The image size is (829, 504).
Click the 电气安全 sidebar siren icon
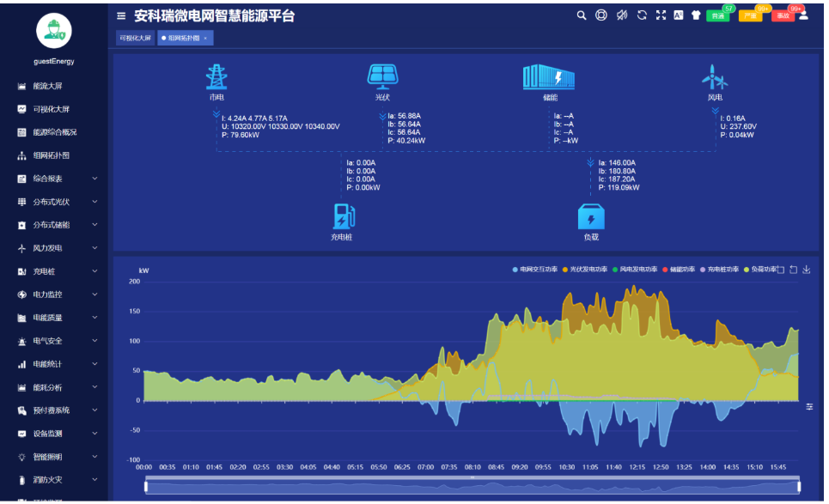pyautogui.click(x=21, y=341)
